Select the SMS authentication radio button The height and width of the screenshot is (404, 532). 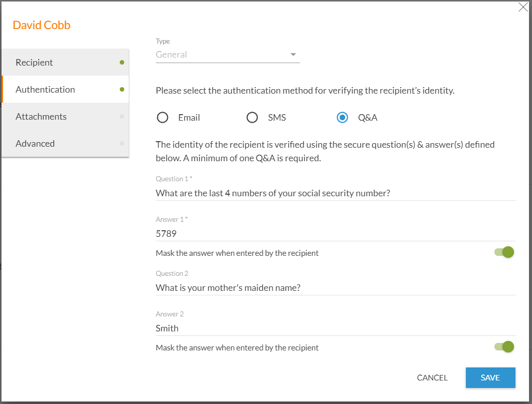pos(252,117)
